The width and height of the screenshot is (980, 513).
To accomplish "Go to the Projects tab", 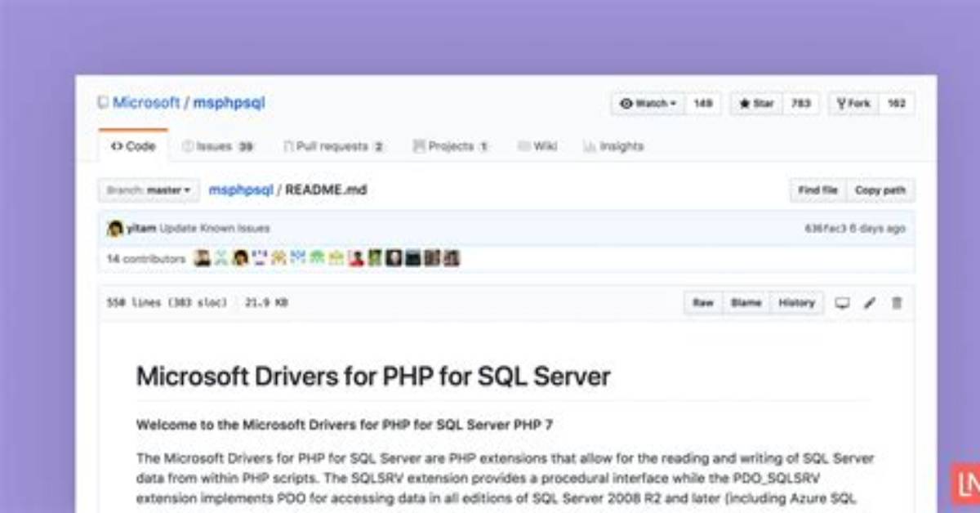I will pos(451,146).
